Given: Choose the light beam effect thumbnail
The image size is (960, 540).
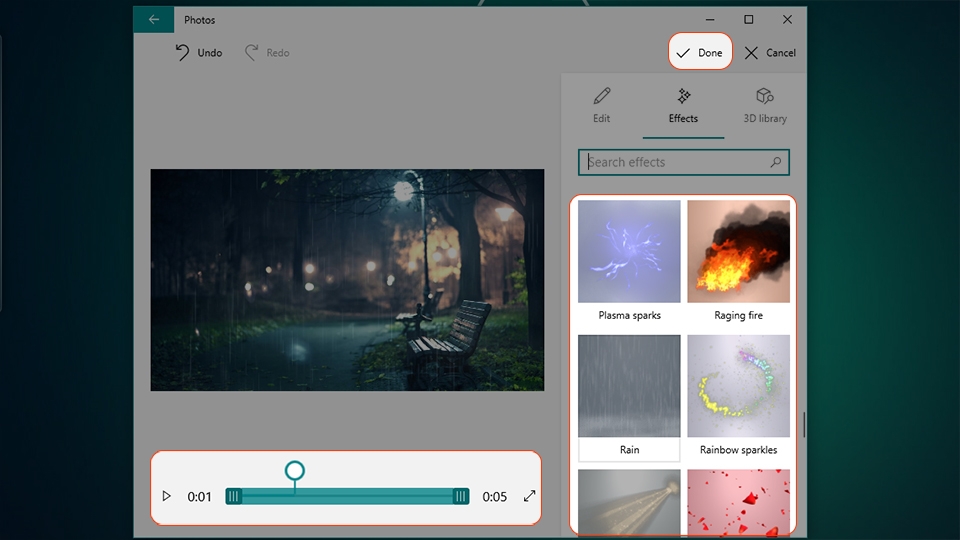Looking at the screenshot, I should [629, 502].
